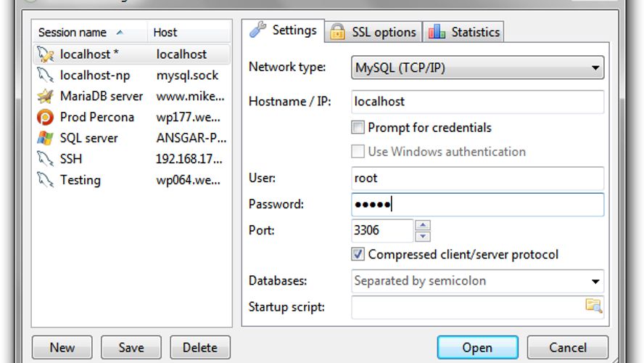
Task: Enable Prompt for credentials checkbox
Action: pyautogui.click(x=358, y=128)
